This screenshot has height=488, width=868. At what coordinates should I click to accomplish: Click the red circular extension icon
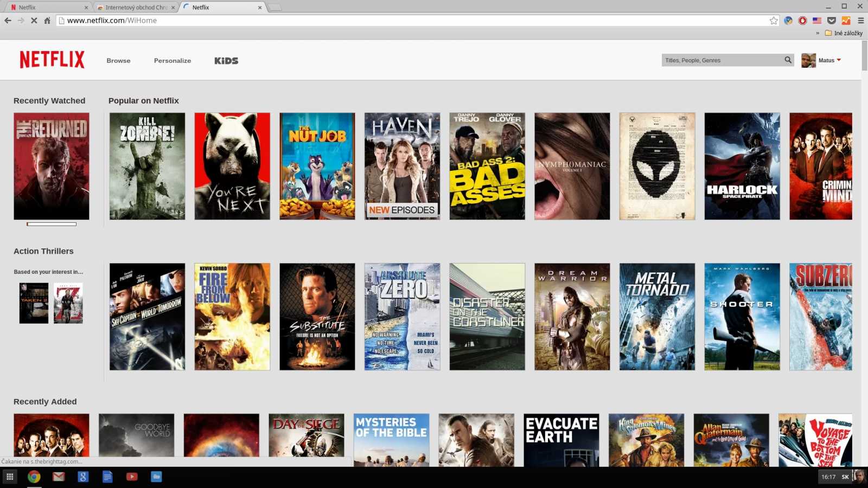coord(803,21)
